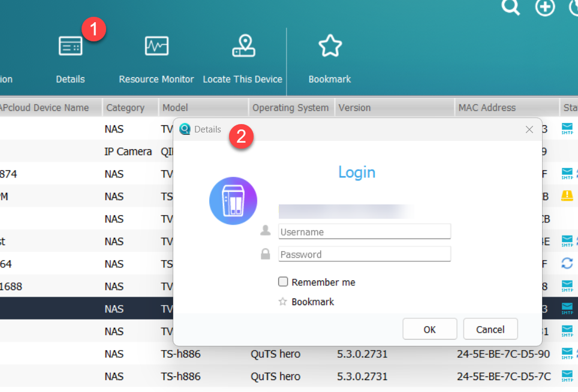Viewport: 578px width, 392px height.
Task: Click the blue refresh status icon
Action: click(567, 263)
